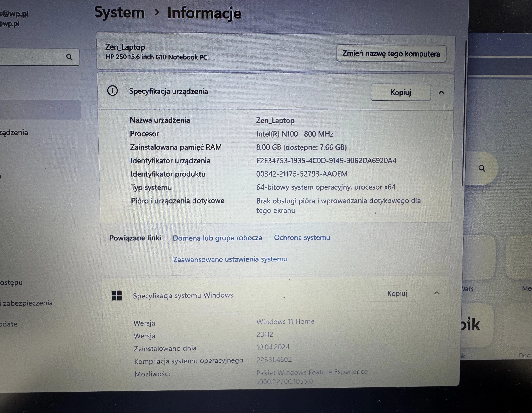Click the RAM value 8,00 GB (dostępne: 7,66 GB)
The width and height of the screenshot is (532, 413).
click(x=301, y=147)
